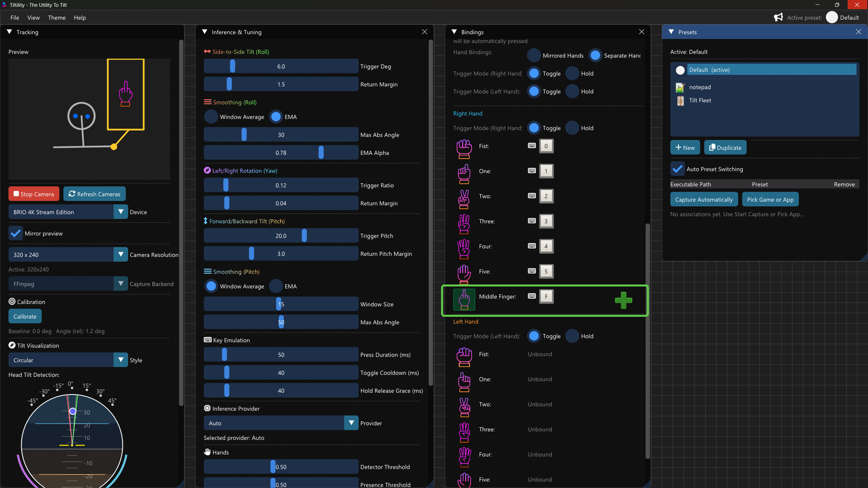Image resolution: width=868 pixels, height=488 pixels.
Task: Open the View menu
Action: [33, 18]
